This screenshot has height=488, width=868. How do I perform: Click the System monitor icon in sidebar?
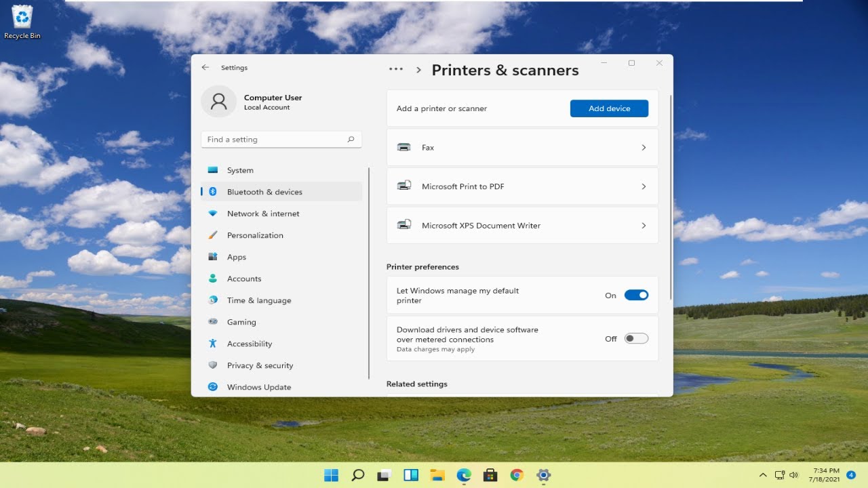pyautogui.click(x=213, y=170)
